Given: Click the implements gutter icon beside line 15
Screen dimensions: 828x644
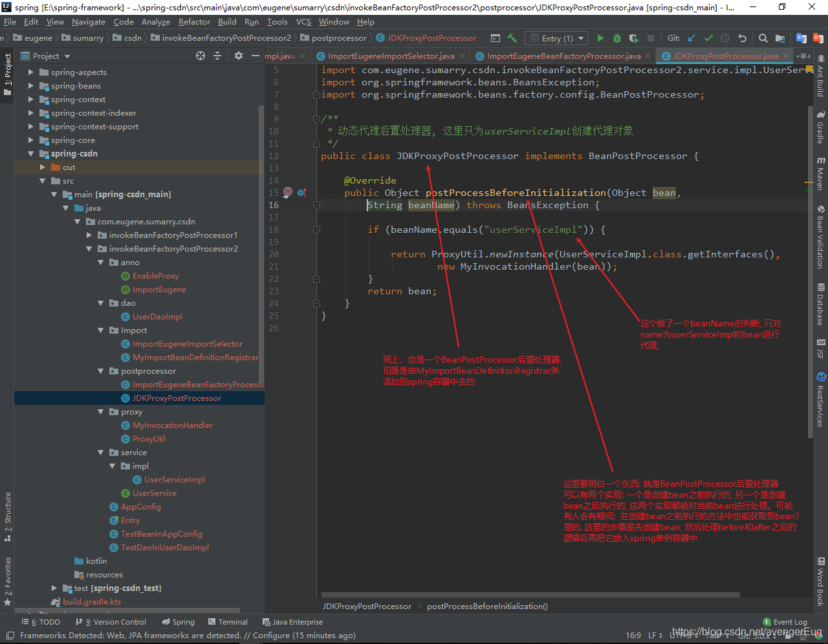Looking at the screenshot, I should pyautogui.click(x=301, y=192).
